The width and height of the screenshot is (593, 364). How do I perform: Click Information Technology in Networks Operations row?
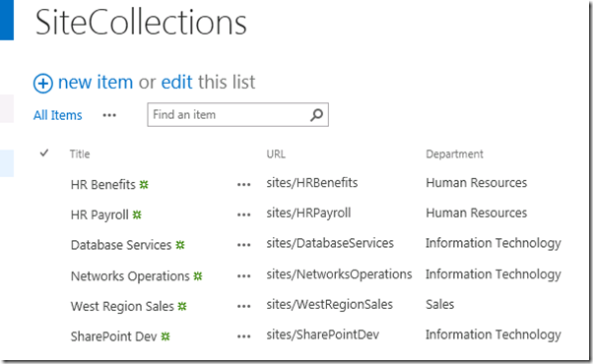[494, 274]
